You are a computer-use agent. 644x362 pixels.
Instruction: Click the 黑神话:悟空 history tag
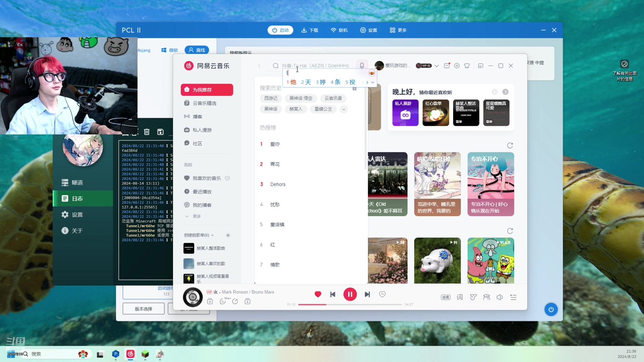point(301,98)
